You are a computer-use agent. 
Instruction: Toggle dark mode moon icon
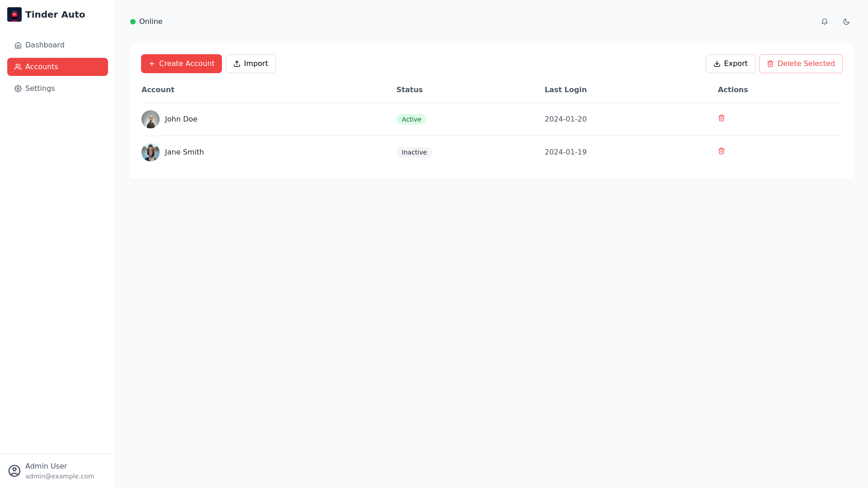(x=846, y=22)
